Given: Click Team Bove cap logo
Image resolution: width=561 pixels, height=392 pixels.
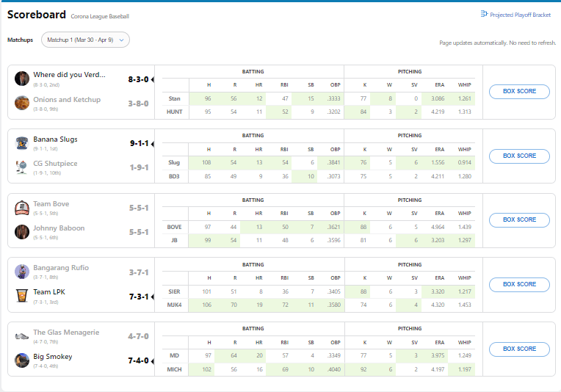Looking at the screenshot, I should point(22,208).
